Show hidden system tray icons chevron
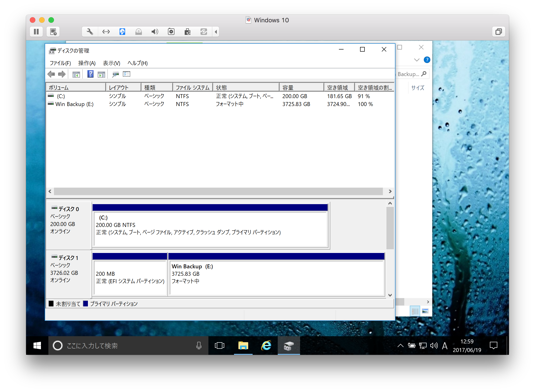Image resolution: width=535 pixels, height=392 pixels. [x=400, y=346]
